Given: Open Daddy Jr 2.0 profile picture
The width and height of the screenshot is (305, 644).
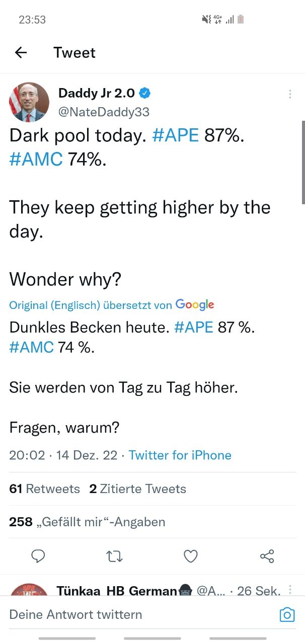Looking at the screenshot, I should (29, 102).
